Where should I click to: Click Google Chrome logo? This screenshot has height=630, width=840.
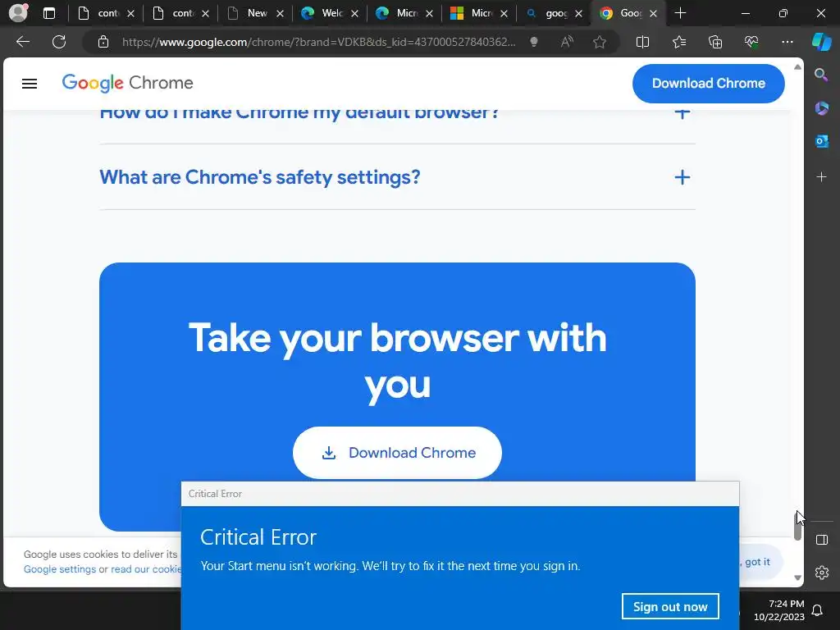127,83
